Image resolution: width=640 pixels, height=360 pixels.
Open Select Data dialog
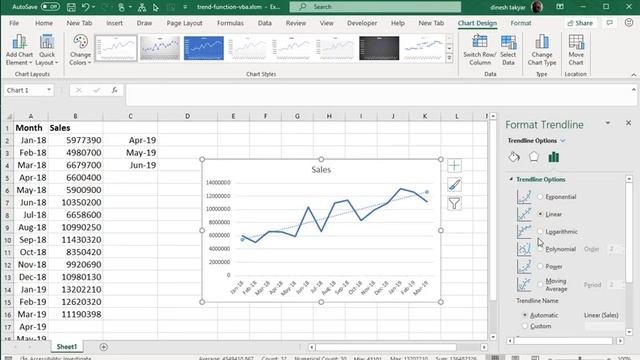point(508,50)
